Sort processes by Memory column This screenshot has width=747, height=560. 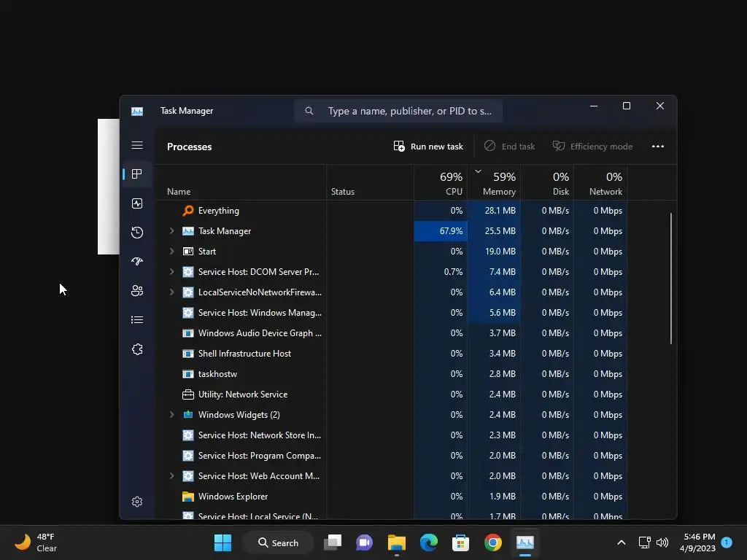pyautogui.click(x=494, y=182)
